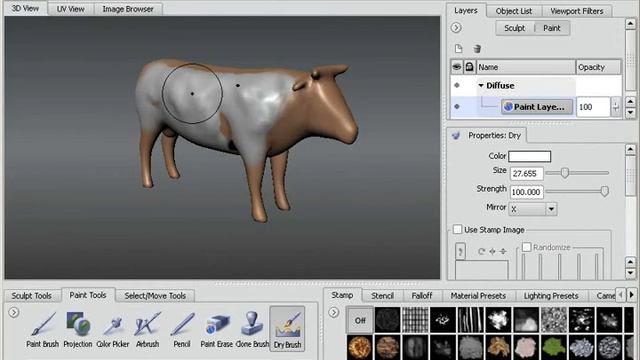
Task: Click the delete layer trash icon
Action: tap(477, 49)
